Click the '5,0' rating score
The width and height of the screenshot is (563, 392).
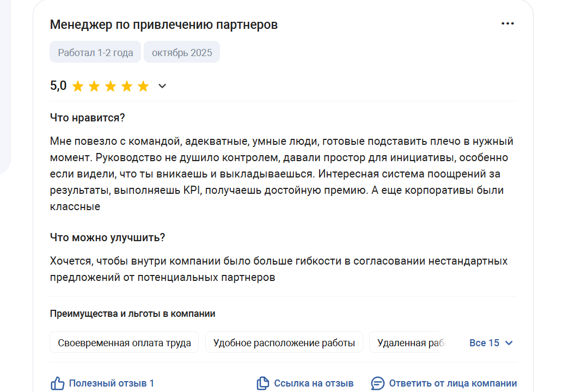click(58, 86)
